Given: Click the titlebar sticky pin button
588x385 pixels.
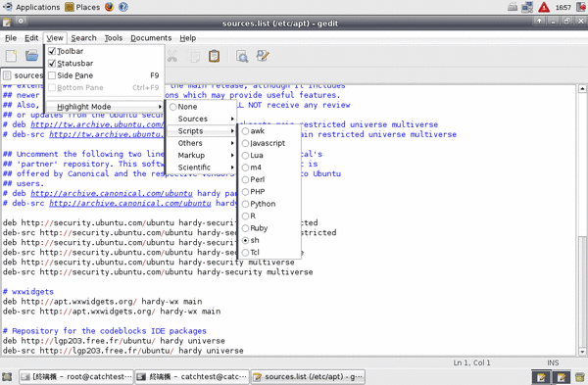Looking at the screenshot, I should pyautogui.click(x=21, y=21).
